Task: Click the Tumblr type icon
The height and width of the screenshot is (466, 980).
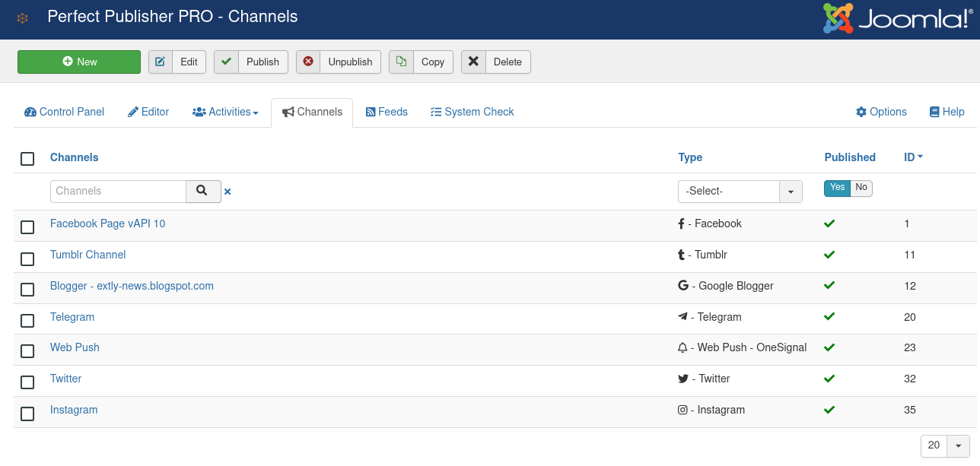Action: click(x=682, y=255)
